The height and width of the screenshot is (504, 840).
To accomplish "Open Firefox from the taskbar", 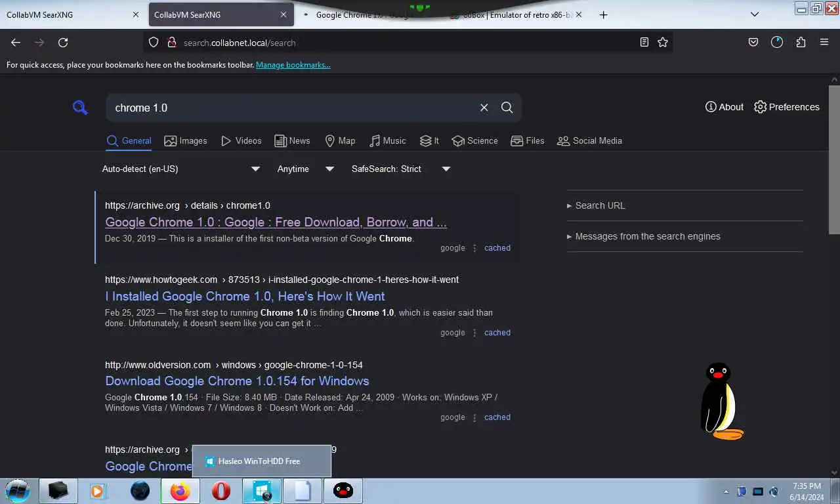I will tap(180, 491).
